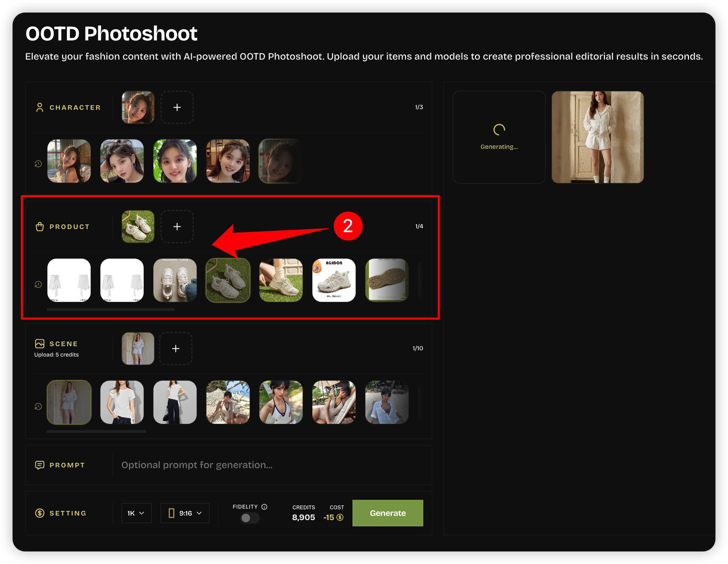Click the 1/4 product counter
This screenshot has height=564, width=728.
click(x=419, y=226)
